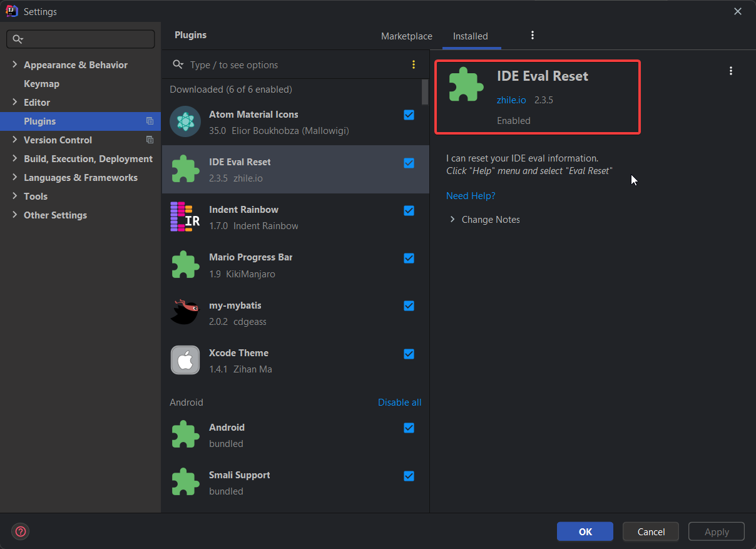
Task: Toggle the Indent Rainbow checkbox
Action: [x=409, y=210]
